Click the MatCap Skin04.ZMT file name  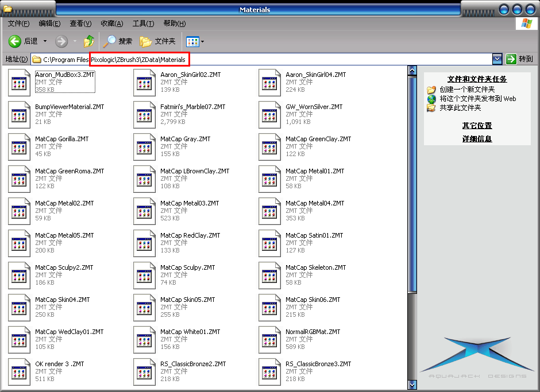tap(63, 300)
